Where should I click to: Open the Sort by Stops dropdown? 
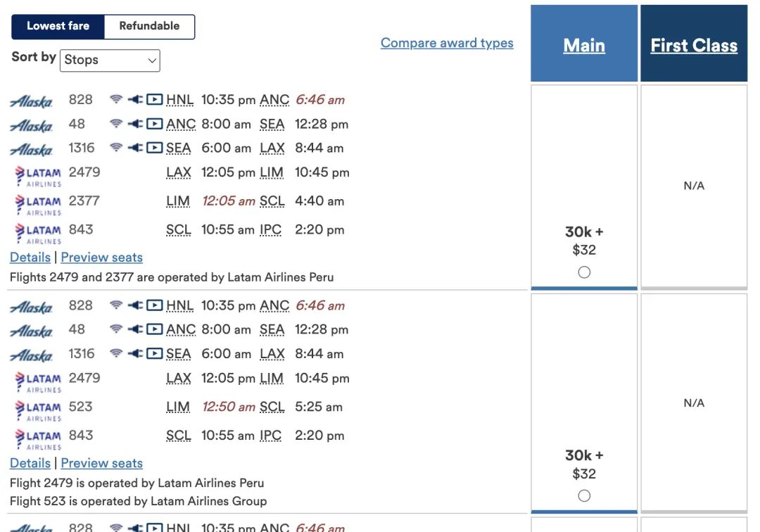coord(110,61)
